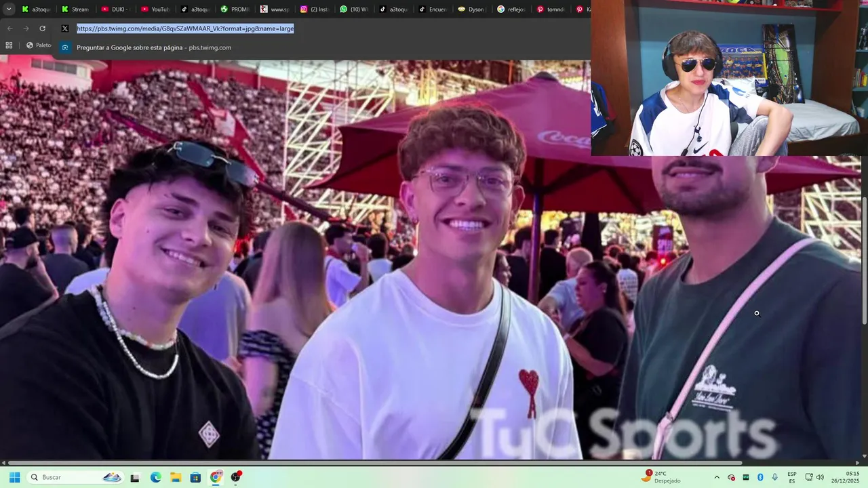The width and height of the screenshot is (868, 488).
Task: Click the Chrome taskbar icon
Action: pos(216,477)
